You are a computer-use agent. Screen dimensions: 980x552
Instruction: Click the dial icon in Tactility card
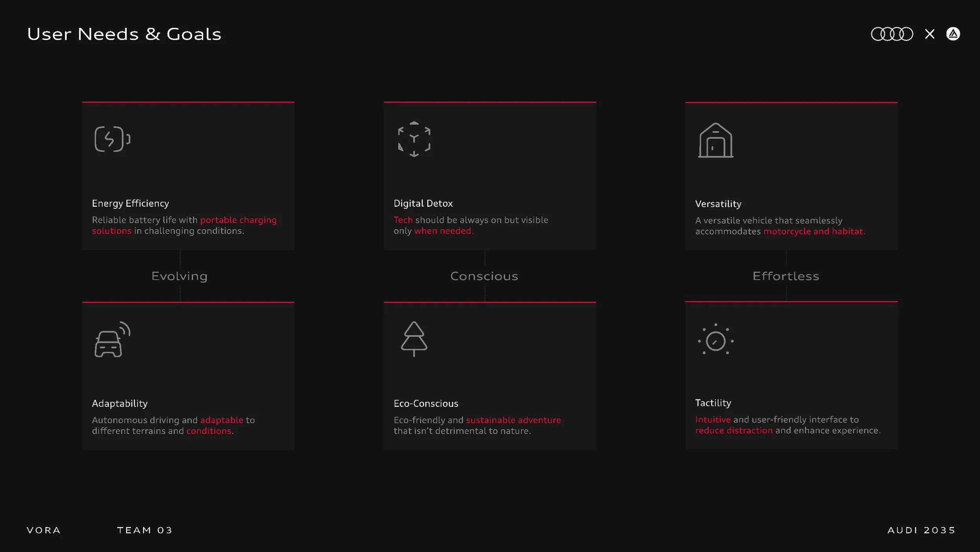(715, 339)
